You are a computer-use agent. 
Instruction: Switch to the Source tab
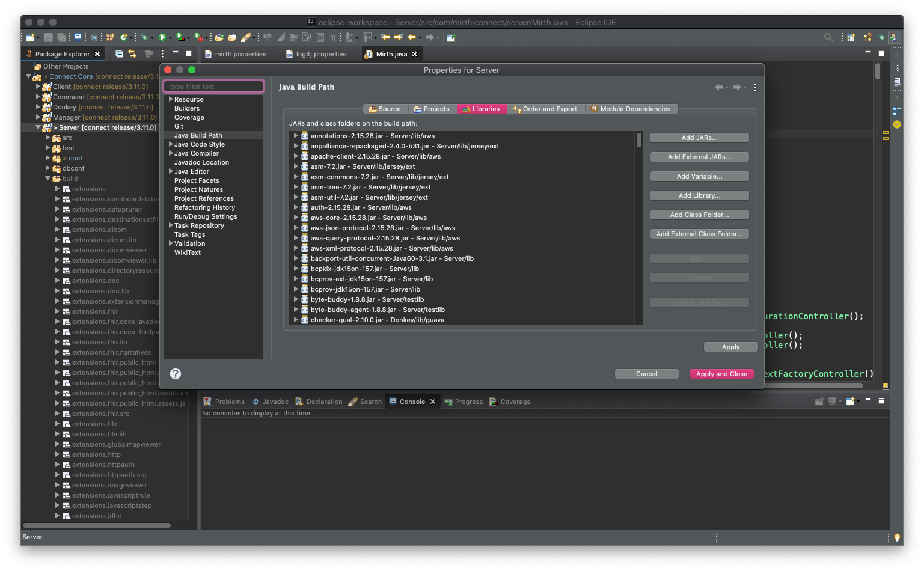(385, 109)
